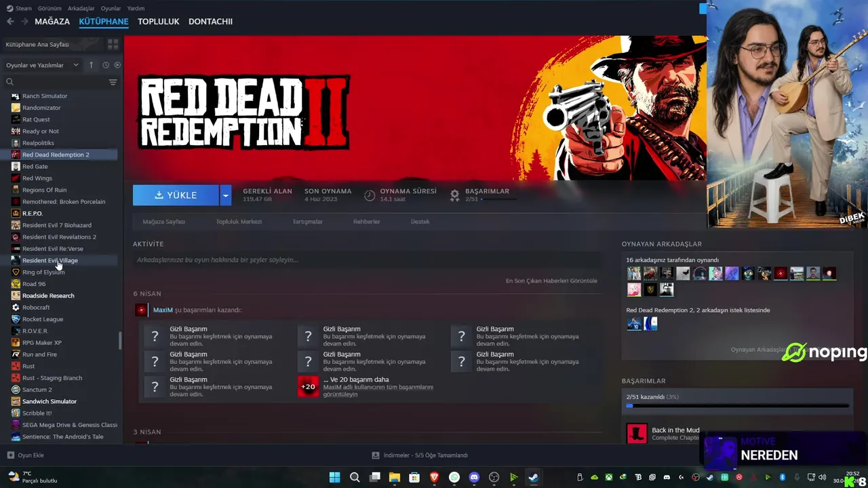Go back with the left arrow
The width and height of the screenshot is (868, 488).
(10, 22)
